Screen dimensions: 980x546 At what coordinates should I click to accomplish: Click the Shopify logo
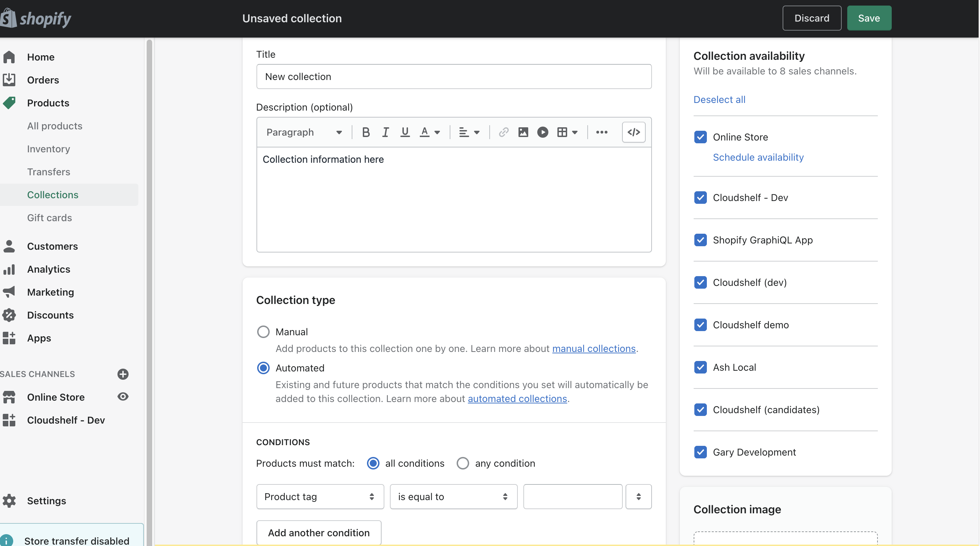click(x=36, y=18)
